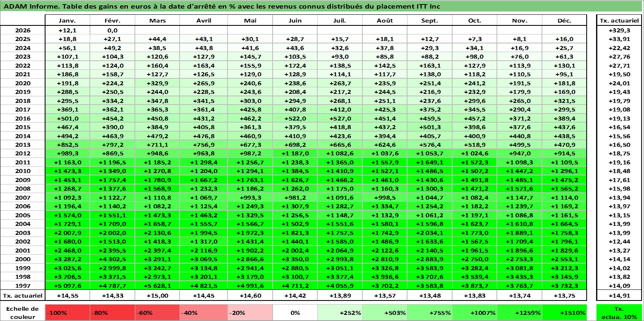
Task: Click the actuarial rate '+329,3'
Action: [x=619, y=30]
